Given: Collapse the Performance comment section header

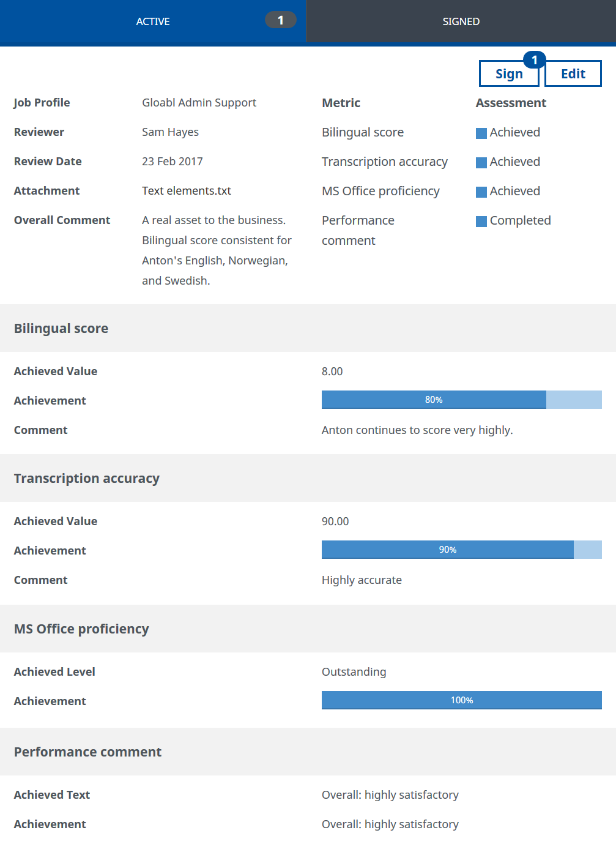Looking at the screenshot, I should (87, 752).
